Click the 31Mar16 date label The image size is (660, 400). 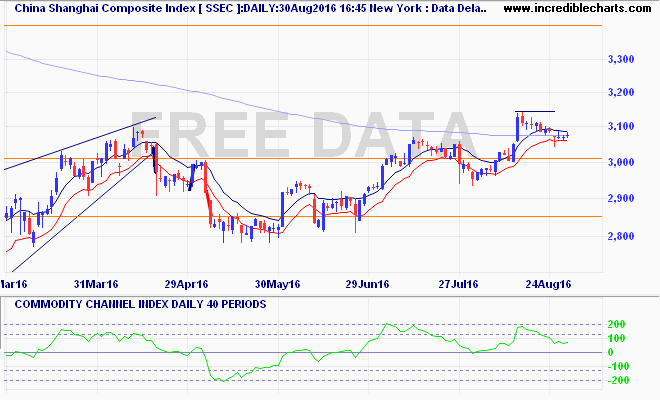tap(96, 284)
